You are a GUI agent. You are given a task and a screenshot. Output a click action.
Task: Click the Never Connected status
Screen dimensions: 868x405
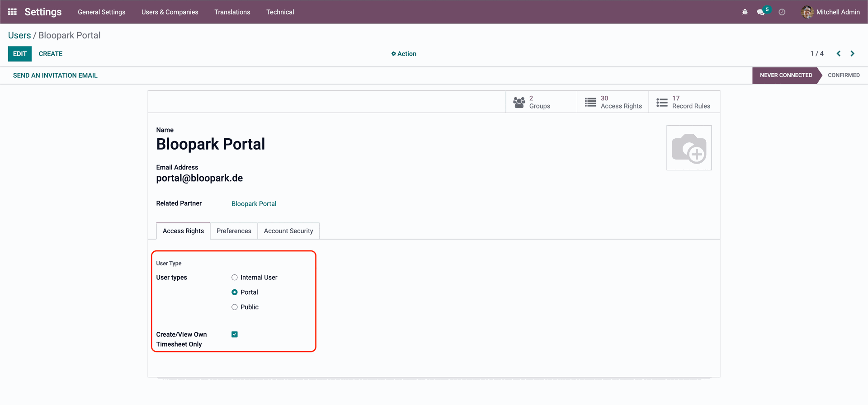[x=786, y=75]
